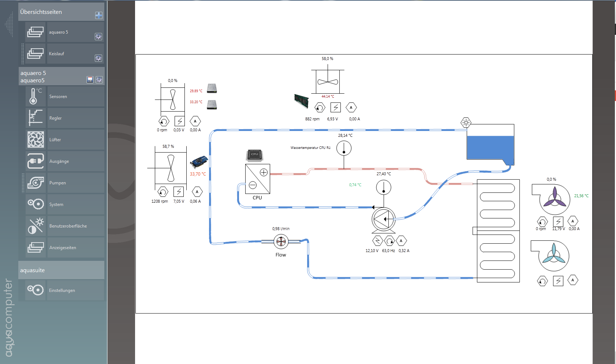Click the 63,0 Hz pump frequency
Viewport: 616px width, 364px height.
(x=388, y=251)
